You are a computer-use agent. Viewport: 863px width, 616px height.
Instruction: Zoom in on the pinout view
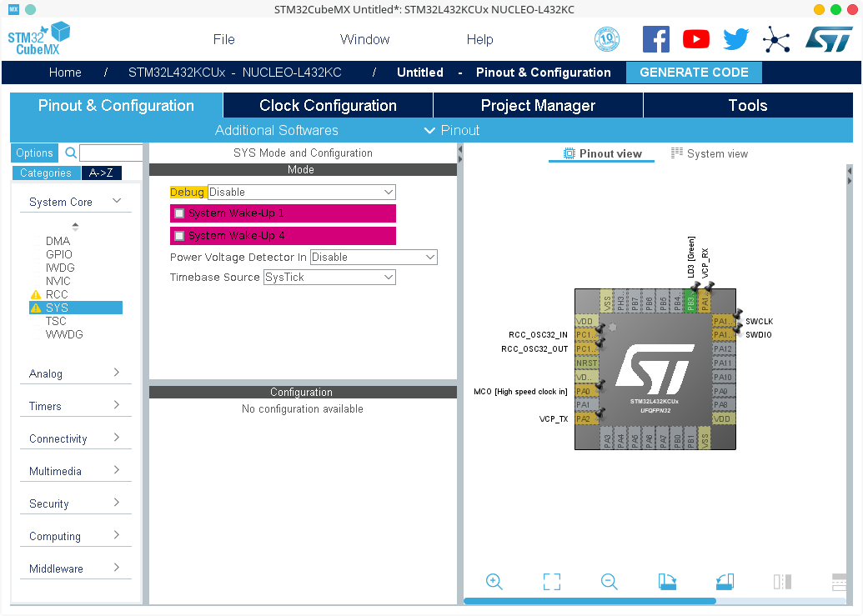tap(494, 581)
